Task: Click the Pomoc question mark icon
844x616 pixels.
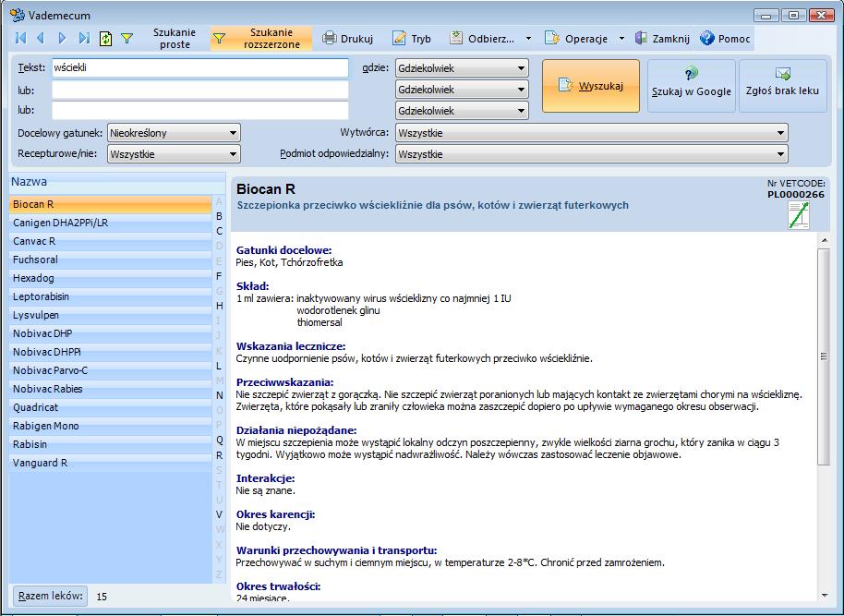Action: [707, 38]
